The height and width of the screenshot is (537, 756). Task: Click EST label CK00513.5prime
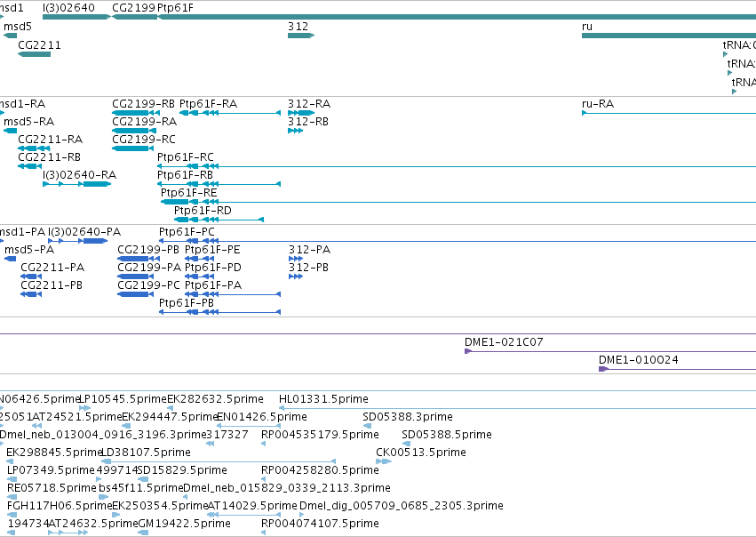421,453
